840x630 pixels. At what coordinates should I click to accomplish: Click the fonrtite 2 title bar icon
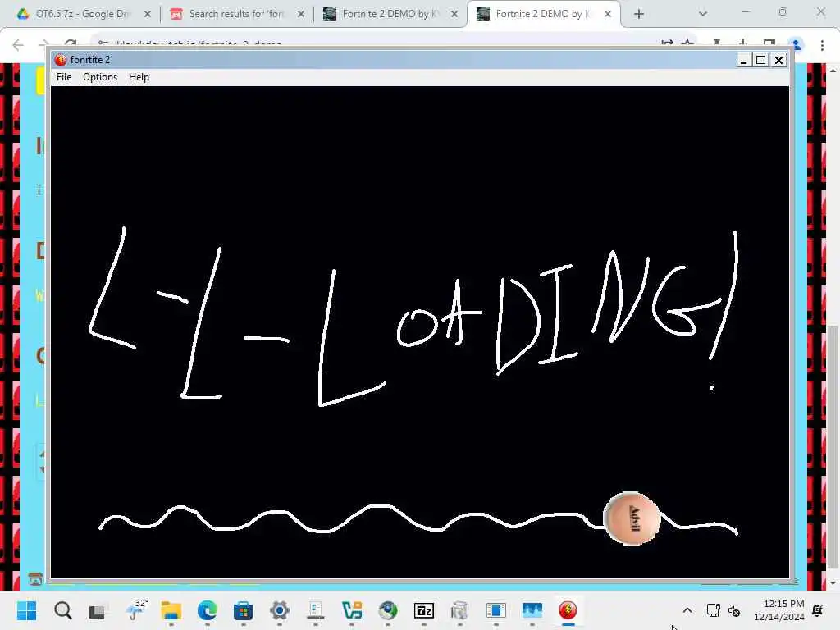click(x=61, y=59)
